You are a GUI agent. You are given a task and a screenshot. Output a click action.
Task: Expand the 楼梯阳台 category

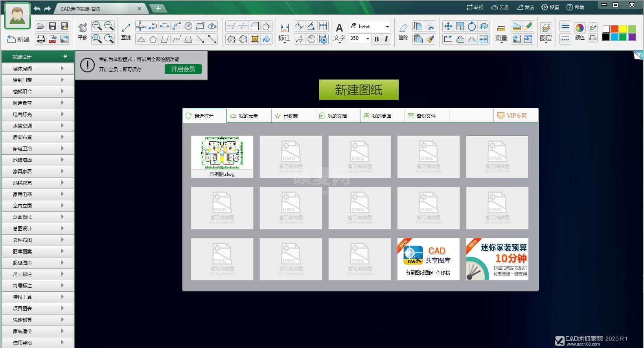[x=37, y=91]
